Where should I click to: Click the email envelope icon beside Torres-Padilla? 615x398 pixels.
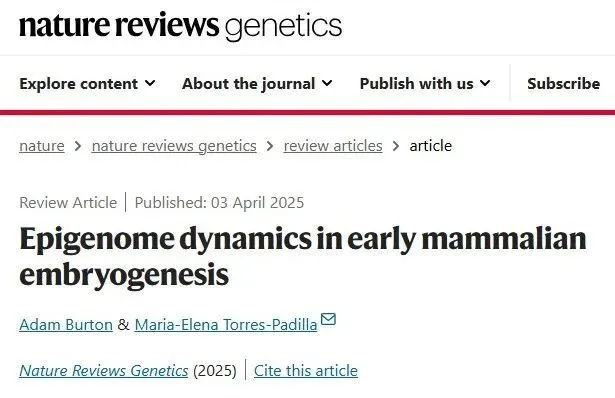pos(328,319)
